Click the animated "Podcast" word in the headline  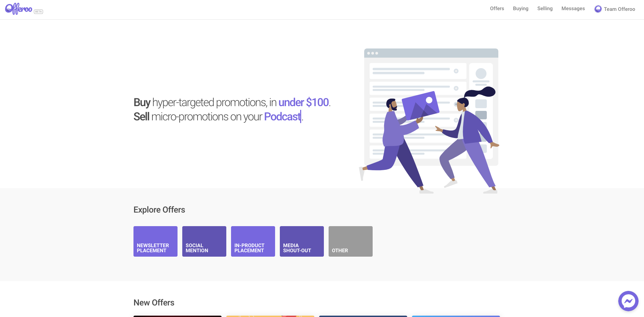pos(282,117)
